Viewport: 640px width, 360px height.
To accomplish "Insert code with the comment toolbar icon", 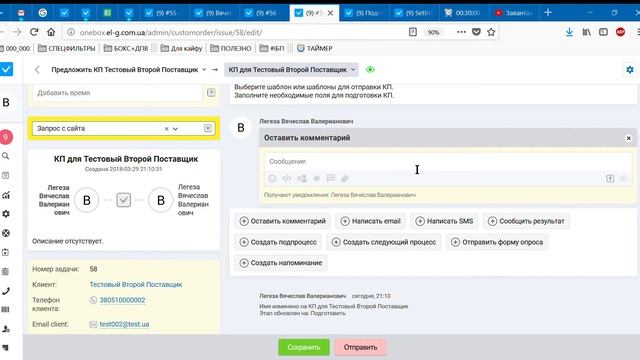I will [x=287, y=178].
